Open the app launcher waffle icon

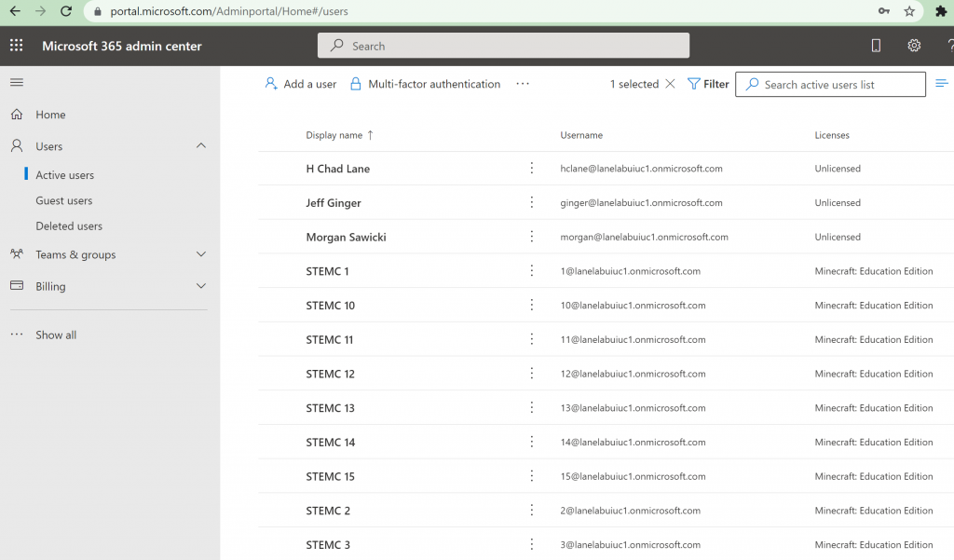[x=16, y=46]
